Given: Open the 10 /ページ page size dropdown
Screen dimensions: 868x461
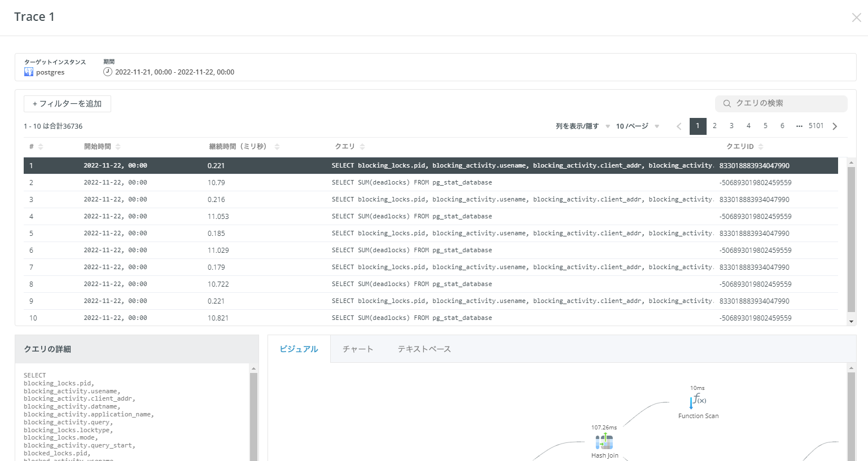Looking at the screenshot, I should click(x=637, y=126).
